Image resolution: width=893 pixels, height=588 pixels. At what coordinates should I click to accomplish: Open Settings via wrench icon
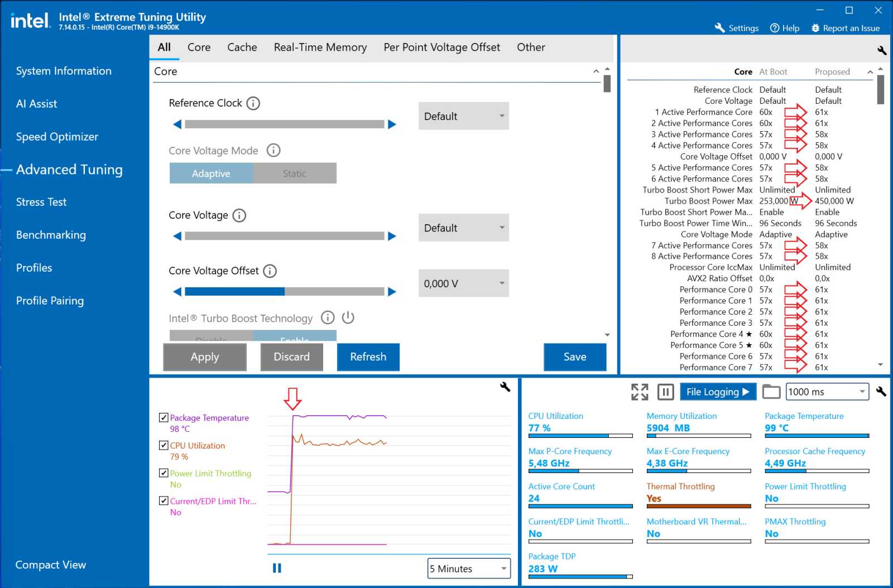tap(720, 28)
